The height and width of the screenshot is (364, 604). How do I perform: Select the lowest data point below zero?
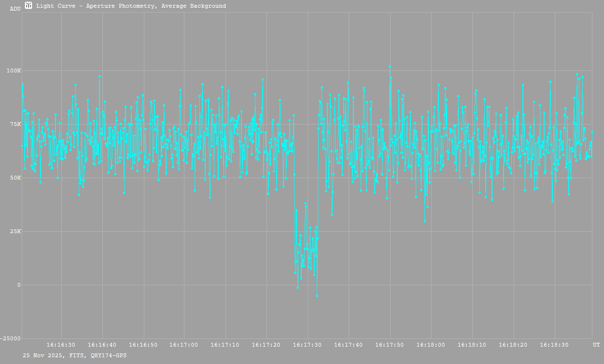[317, 295]
